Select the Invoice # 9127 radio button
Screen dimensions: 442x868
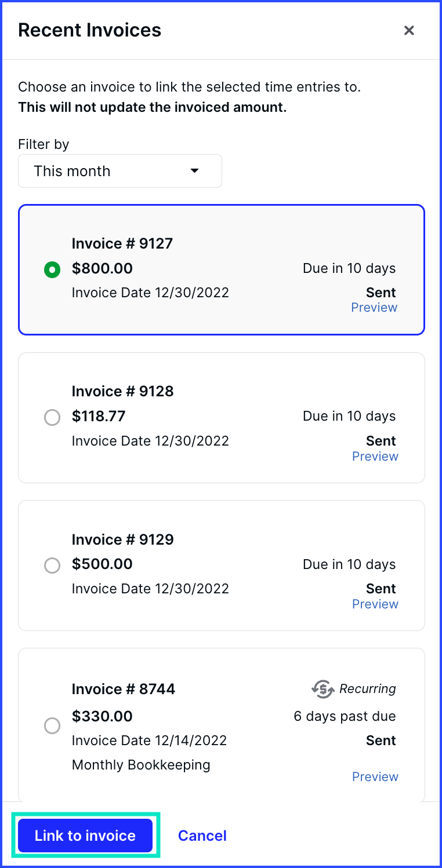click(52, 269)
